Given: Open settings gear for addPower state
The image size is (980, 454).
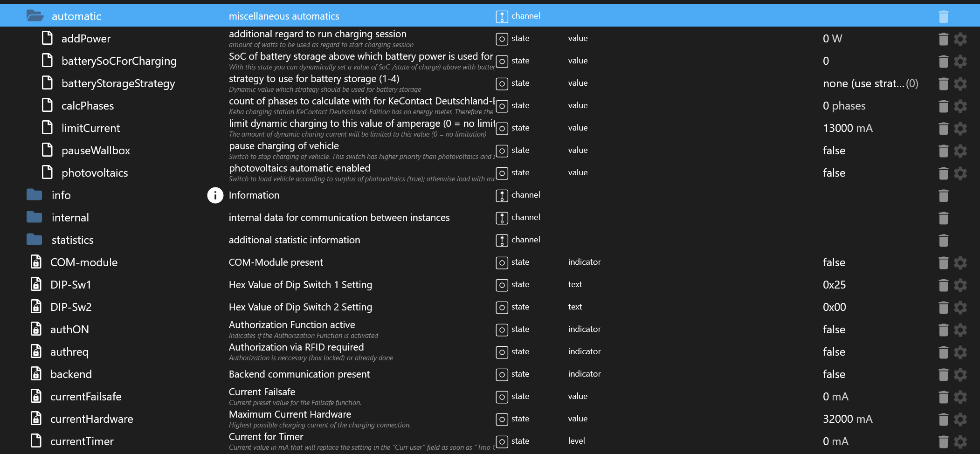Looking at the screenshot, I should click(x=960, y=39).
